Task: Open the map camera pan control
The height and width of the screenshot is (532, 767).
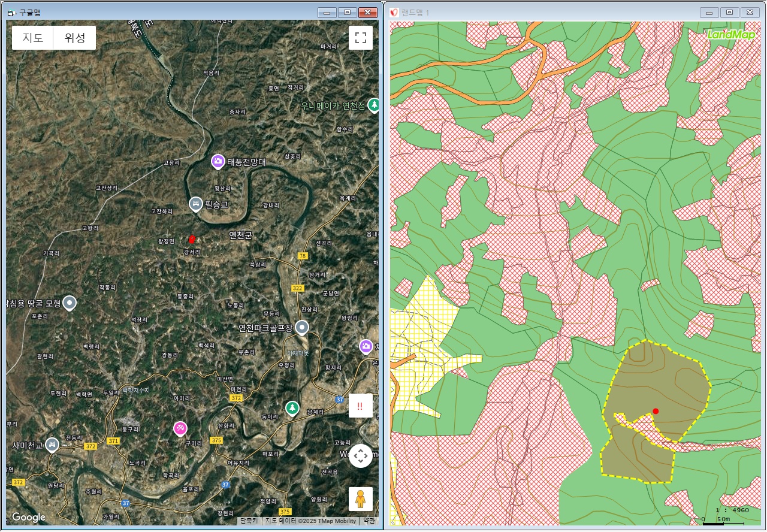Action: [360, 456]
